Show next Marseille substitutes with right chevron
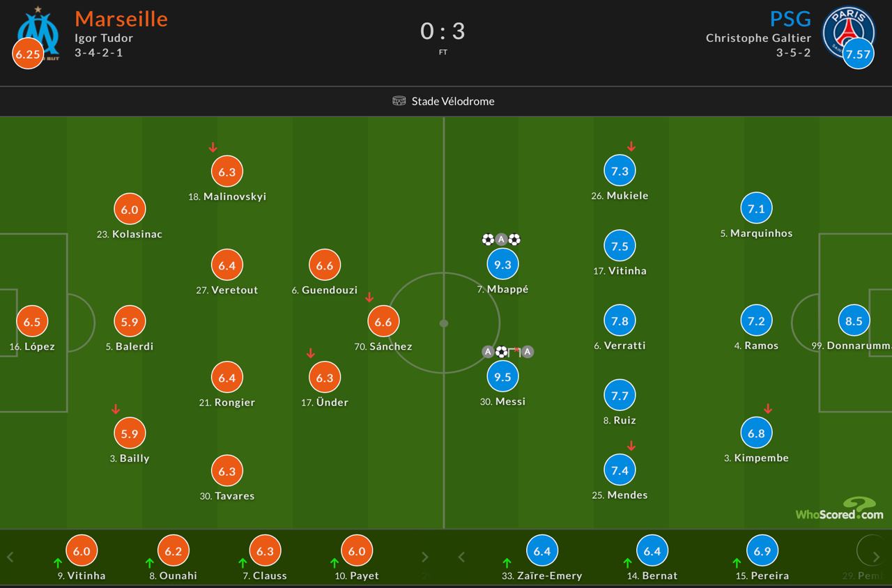 tap(424, 557)
